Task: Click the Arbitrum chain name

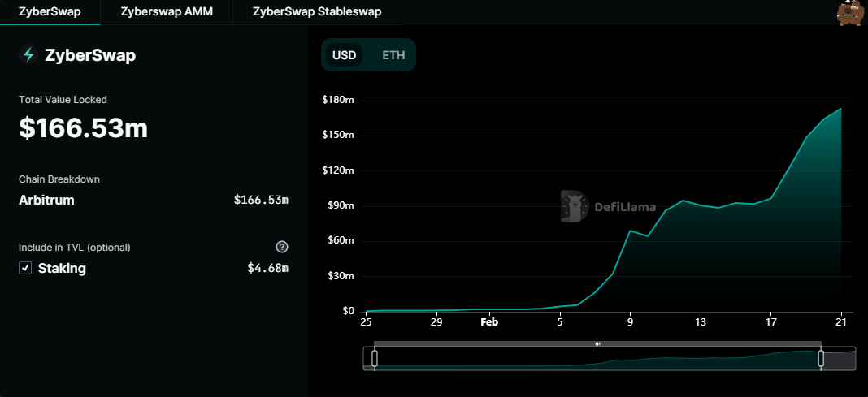Action: pos(46,200)
